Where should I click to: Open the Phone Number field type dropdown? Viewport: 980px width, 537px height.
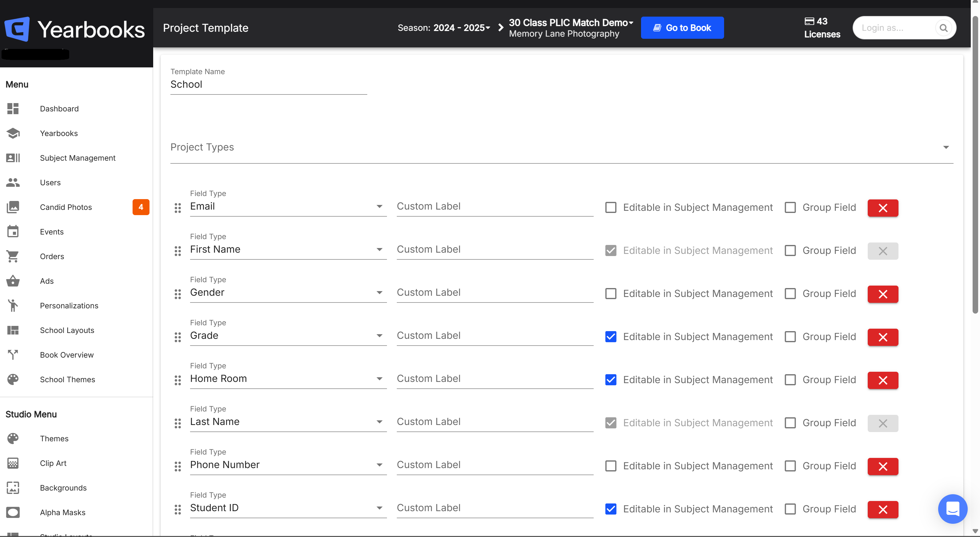tap(288, 465)
